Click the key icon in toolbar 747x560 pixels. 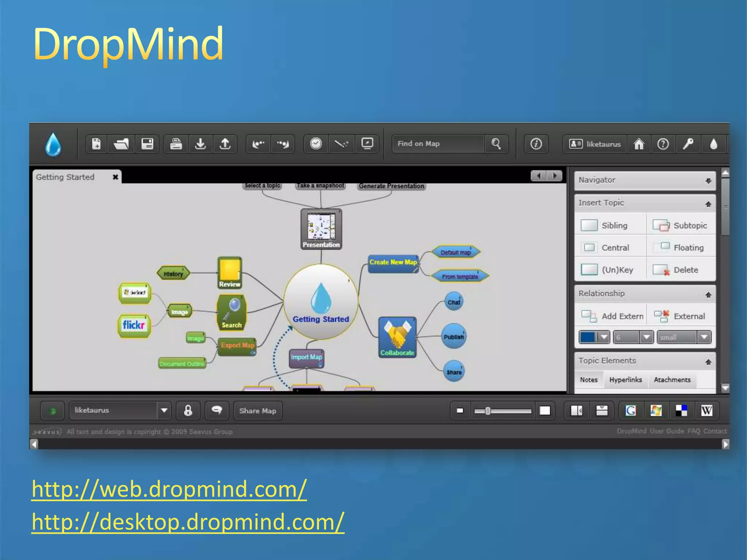pyautogui.click(x=688, y=144)
